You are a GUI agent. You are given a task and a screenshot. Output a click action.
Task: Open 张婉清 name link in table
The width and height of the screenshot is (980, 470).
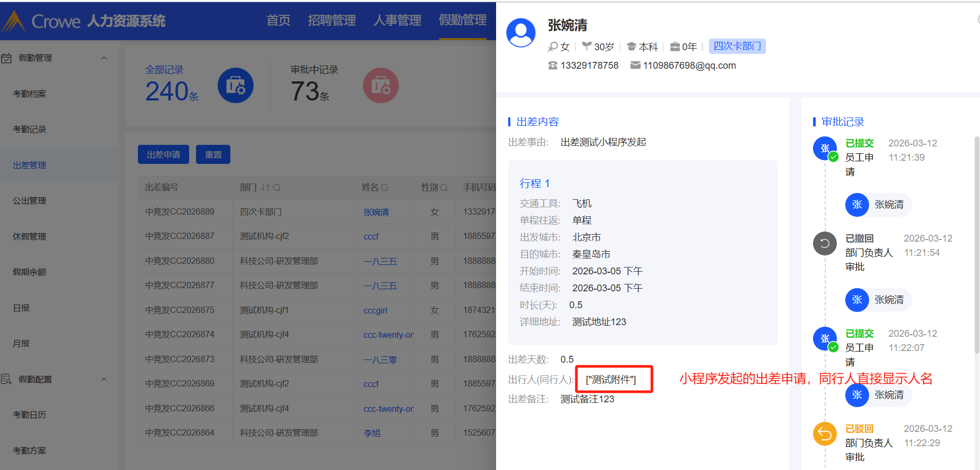[x=376, y=212]
